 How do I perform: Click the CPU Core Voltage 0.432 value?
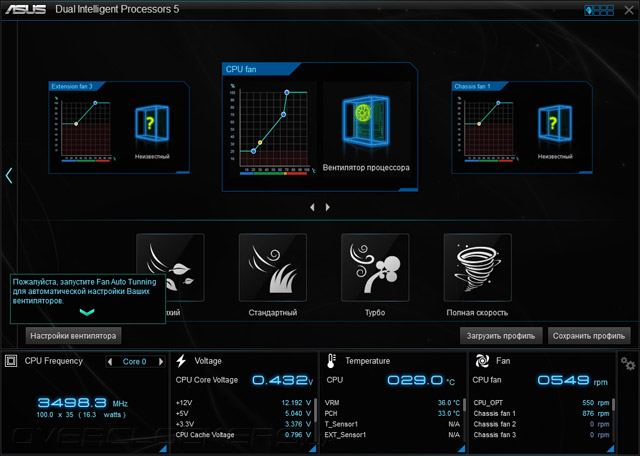[x=282, y=380]
